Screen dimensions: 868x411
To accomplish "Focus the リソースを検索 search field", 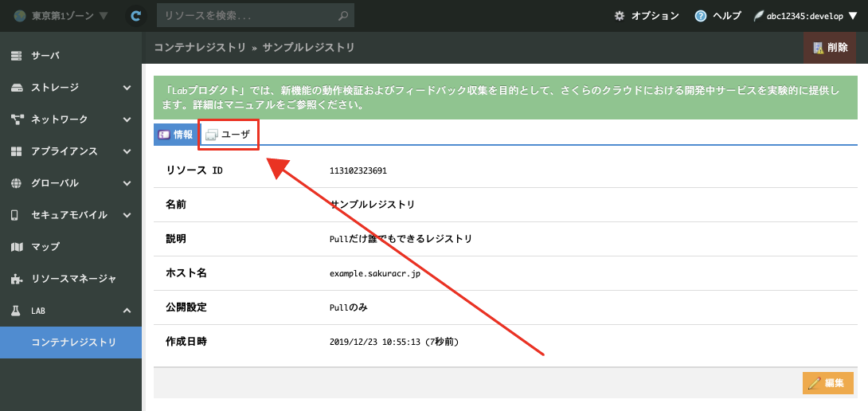I will [x=255, y=15].
